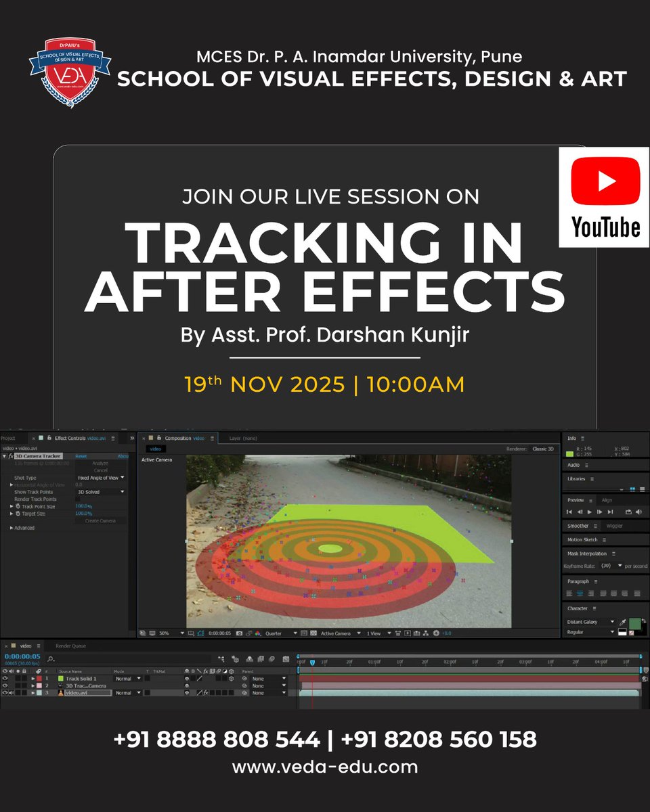
Task: Align paragraph text to the right
Action: pyautogui.click(x=590, y=593)
